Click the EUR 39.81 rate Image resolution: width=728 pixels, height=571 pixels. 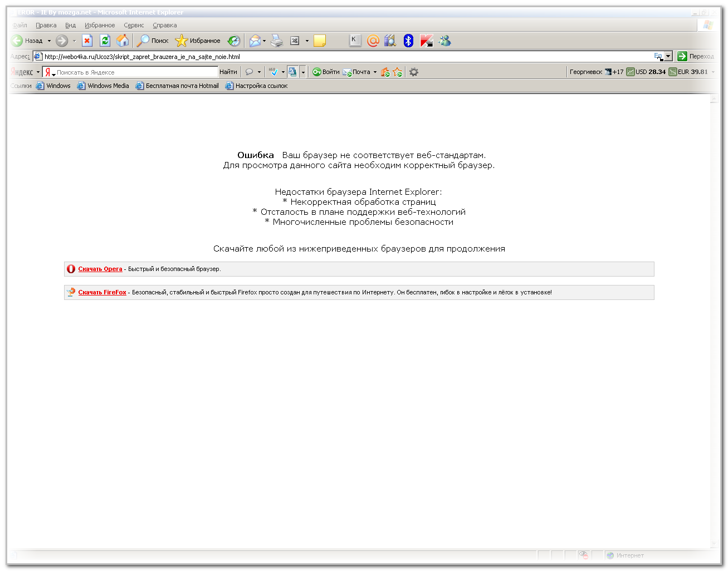point(688,72)
